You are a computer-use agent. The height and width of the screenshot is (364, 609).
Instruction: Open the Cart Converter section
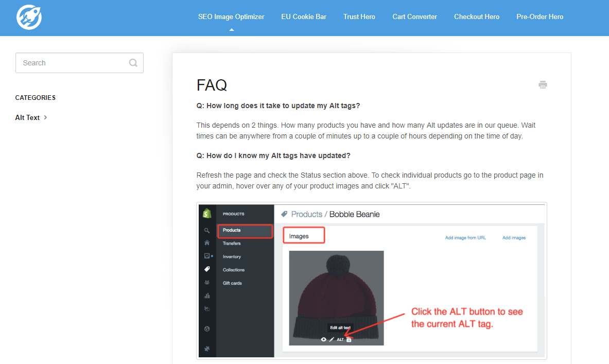click(x=414, y=16)
